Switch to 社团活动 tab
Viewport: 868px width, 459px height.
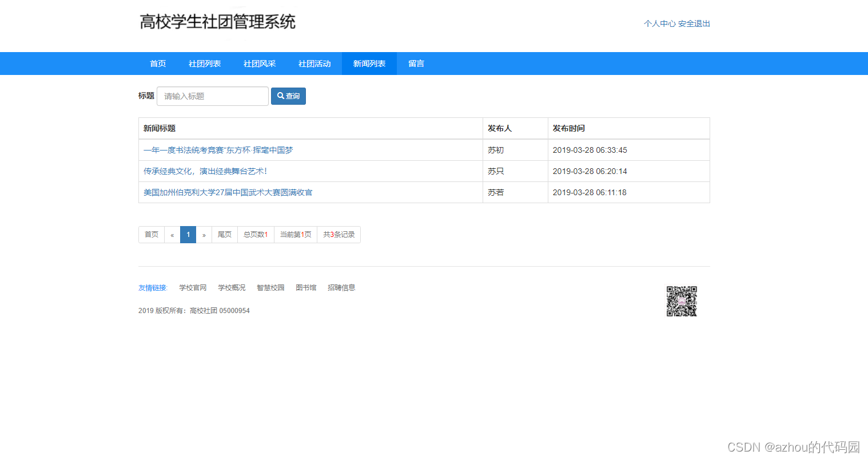[x=314, y=64]
